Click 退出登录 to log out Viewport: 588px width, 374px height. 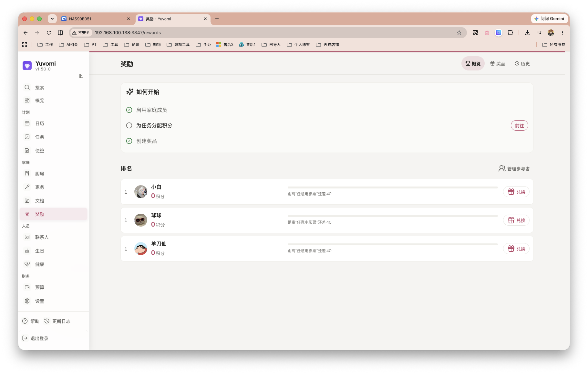(x=35, y=338)
